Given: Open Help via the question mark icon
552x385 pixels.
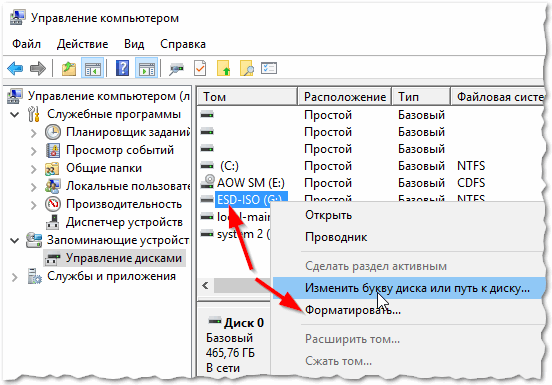Looking at the screenshot, I should [x=122, y=68].
